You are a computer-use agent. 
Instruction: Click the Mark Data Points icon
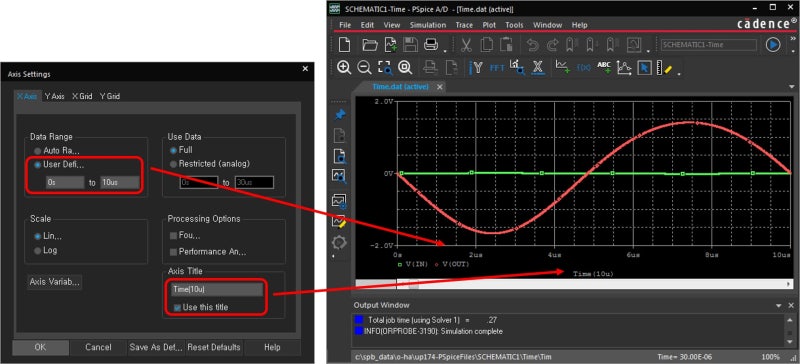pos(624,67)
